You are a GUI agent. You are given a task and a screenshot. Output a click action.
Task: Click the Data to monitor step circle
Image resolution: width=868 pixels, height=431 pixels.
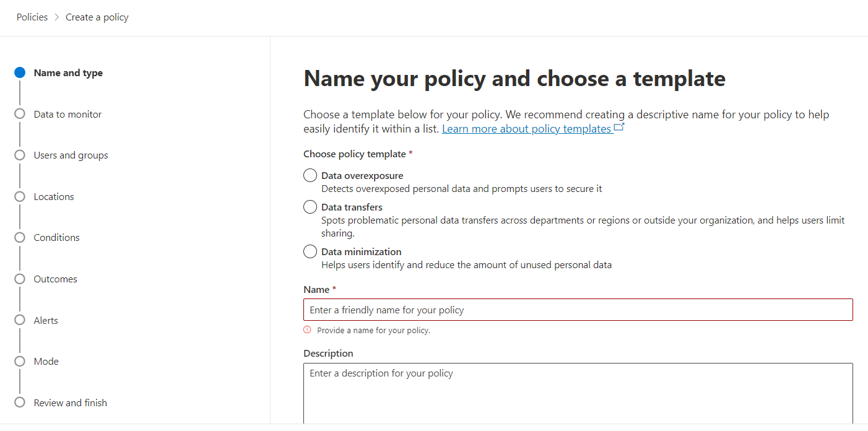20,114
